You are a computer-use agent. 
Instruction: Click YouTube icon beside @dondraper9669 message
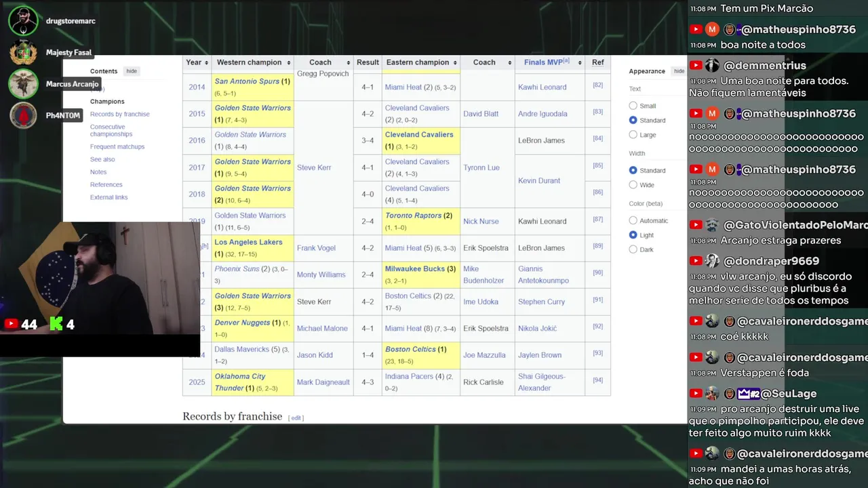[x=696, y=261]
